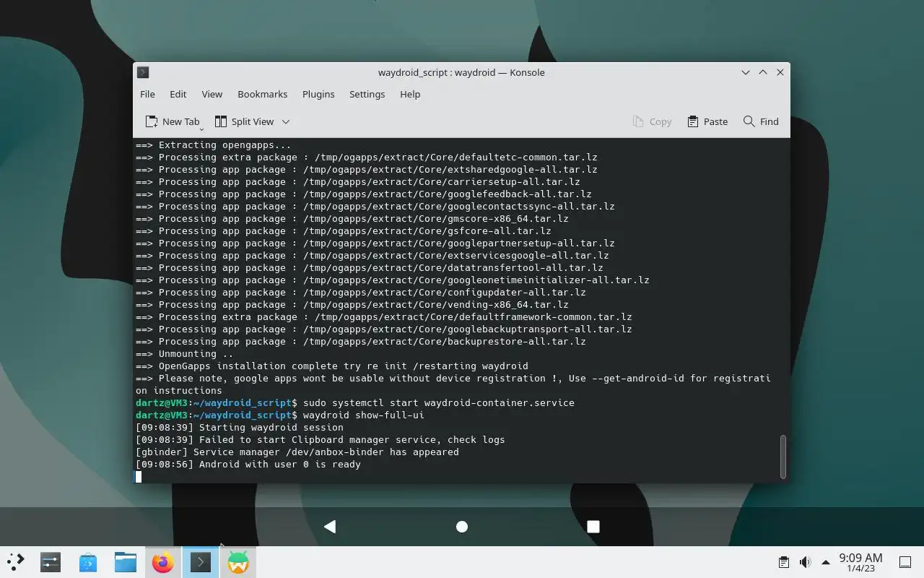
Task: Click the '[gbinder] Service manager' line
Action: 297,452
